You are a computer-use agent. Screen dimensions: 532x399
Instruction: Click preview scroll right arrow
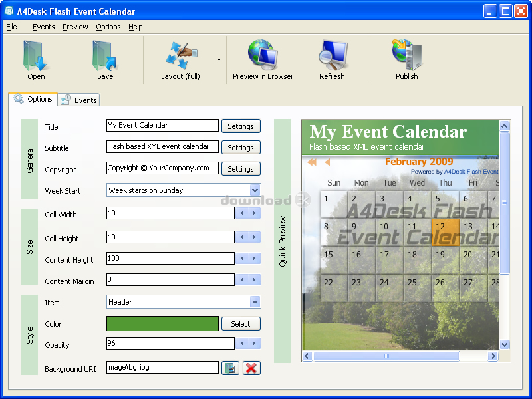point(493,356)
